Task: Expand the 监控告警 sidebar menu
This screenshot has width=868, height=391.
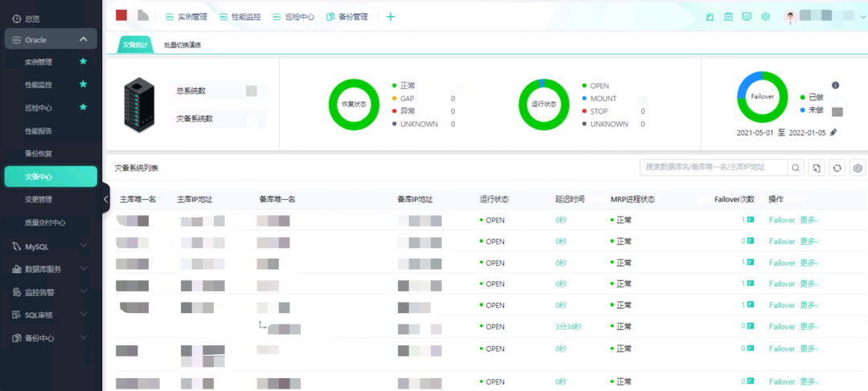Action: point(84,291)
